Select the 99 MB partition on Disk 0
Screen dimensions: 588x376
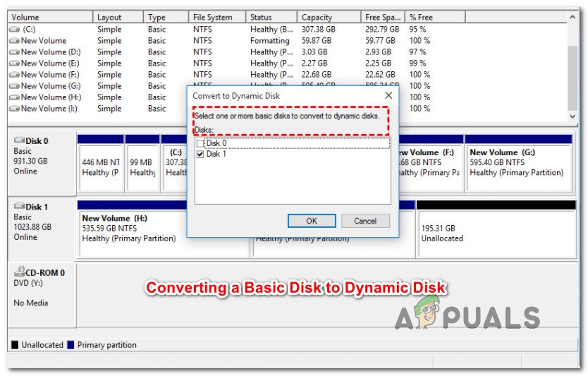pyautogui.click(x=142, y=164)
